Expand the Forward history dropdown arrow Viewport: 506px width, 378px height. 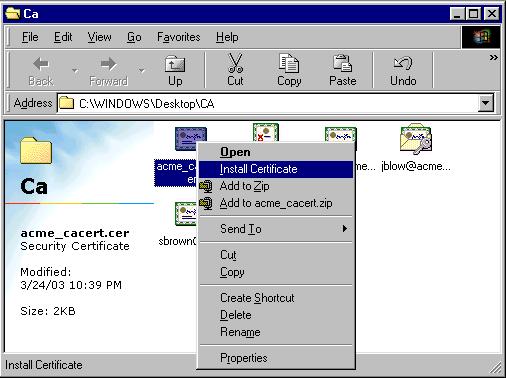142,70
